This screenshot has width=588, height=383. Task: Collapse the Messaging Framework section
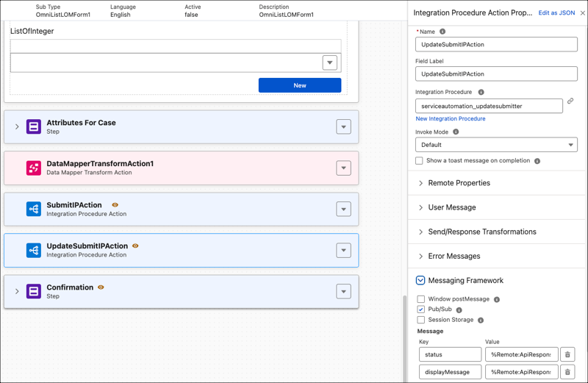[x=420, y=280]
